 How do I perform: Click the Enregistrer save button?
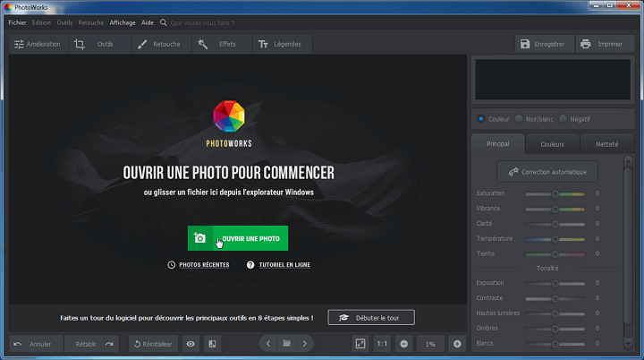[544, 44]
